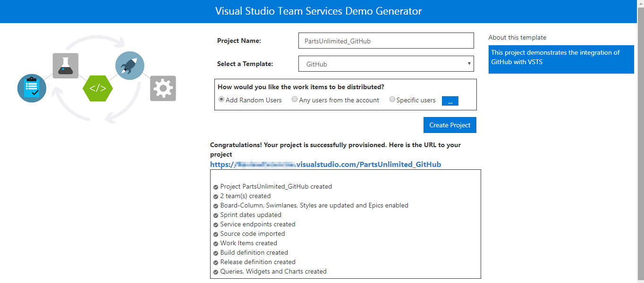Click the gray gear settings icon
This screenshot has height=283, width=644.
[163, 88]
